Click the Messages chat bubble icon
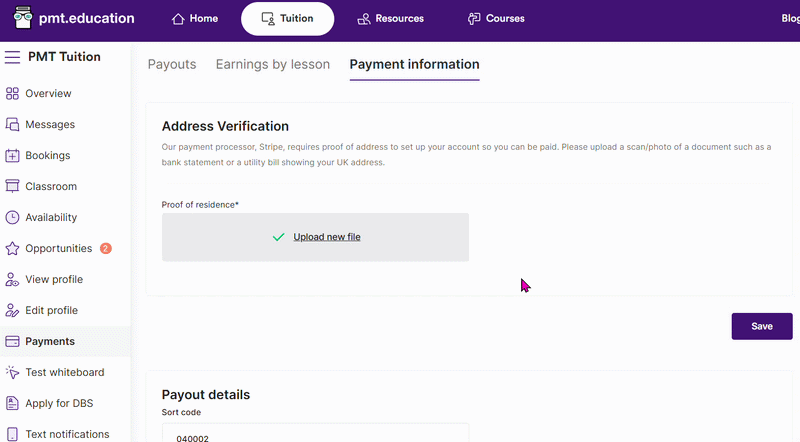Image resolution: width=800 pixels, height=442 pixels. coord(12,125)
